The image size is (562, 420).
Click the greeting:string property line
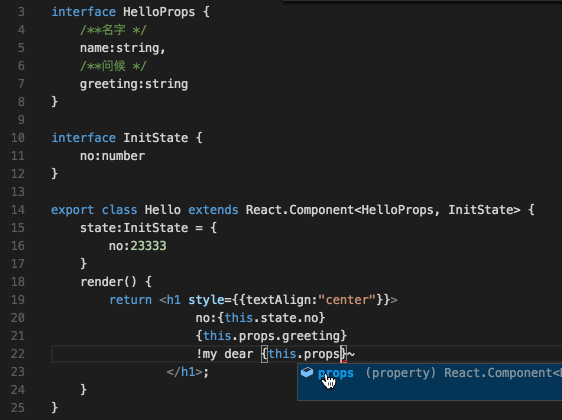[134, 84]
